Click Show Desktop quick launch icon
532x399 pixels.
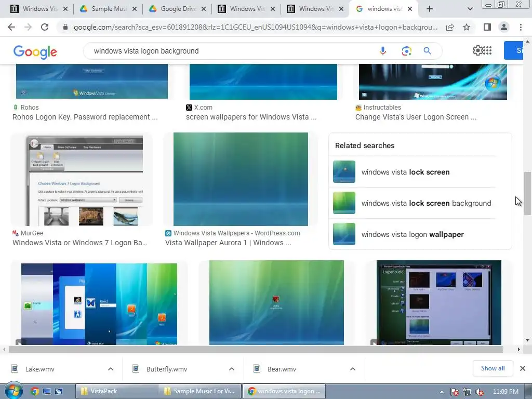click(46, 391)
